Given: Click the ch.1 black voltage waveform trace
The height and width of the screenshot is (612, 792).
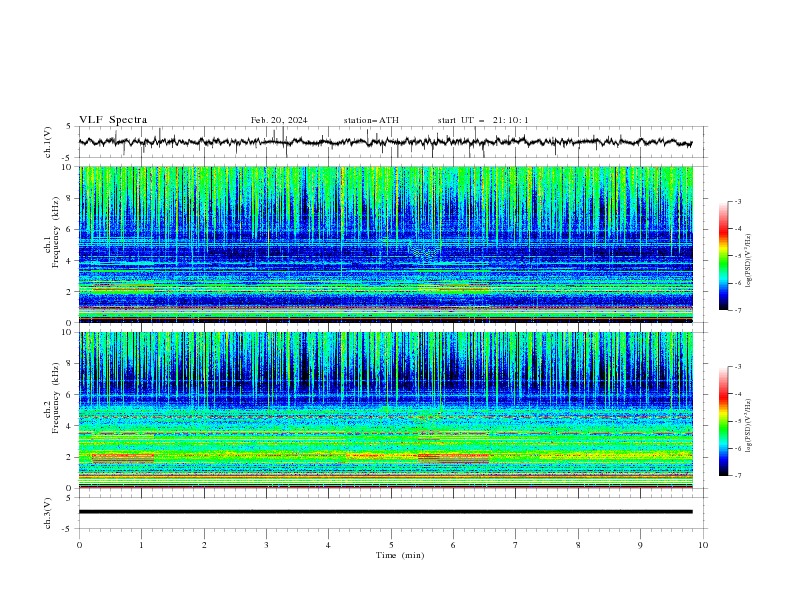Looking at the screenshot, I should (x=385, y=142).
